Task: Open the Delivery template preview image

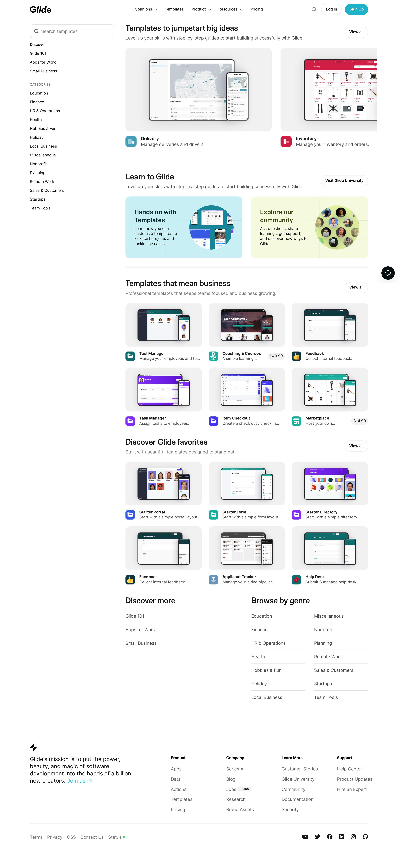Action: (198, 89)
